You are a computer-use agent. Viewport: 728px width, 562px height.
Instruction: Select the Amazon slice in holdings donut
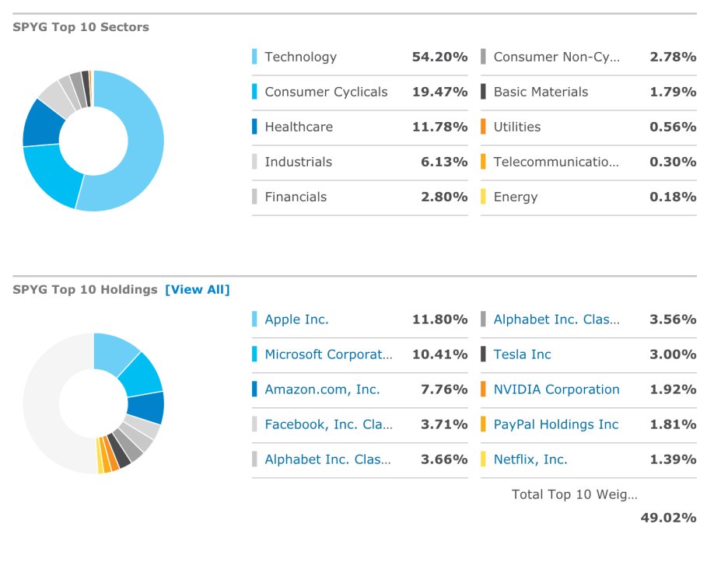145,407
